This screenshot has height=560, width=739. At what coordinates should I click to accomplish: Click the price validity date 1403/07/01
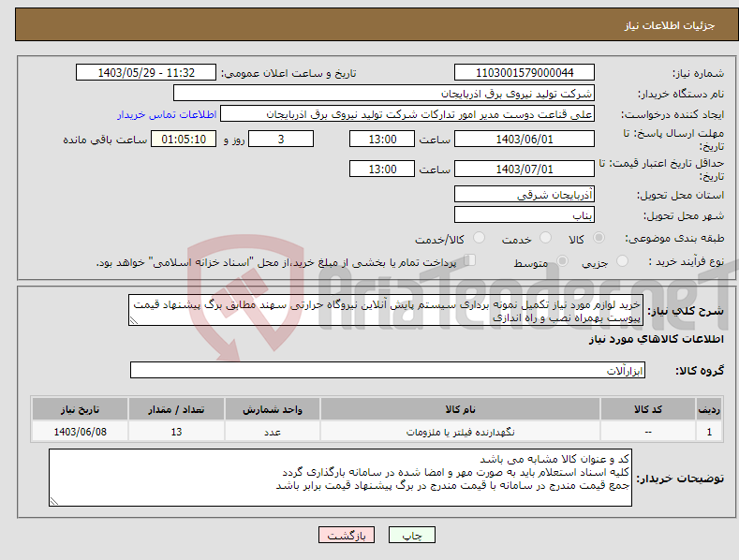(x=525, y=169)
